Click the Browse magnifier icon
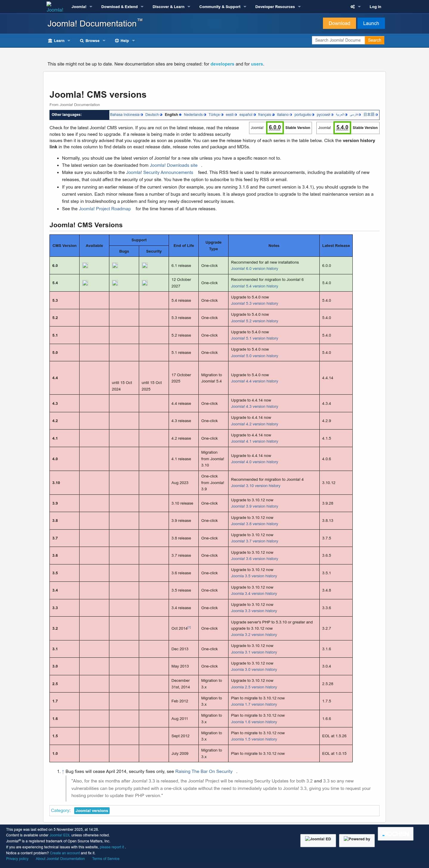 tap(82, 41)
